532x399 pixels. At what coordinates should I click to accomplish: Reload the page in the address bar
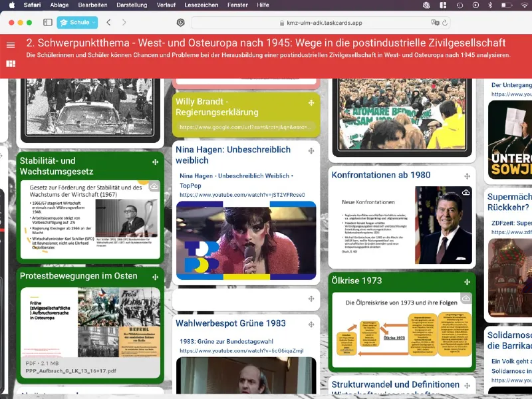click(x=445, y=23)
